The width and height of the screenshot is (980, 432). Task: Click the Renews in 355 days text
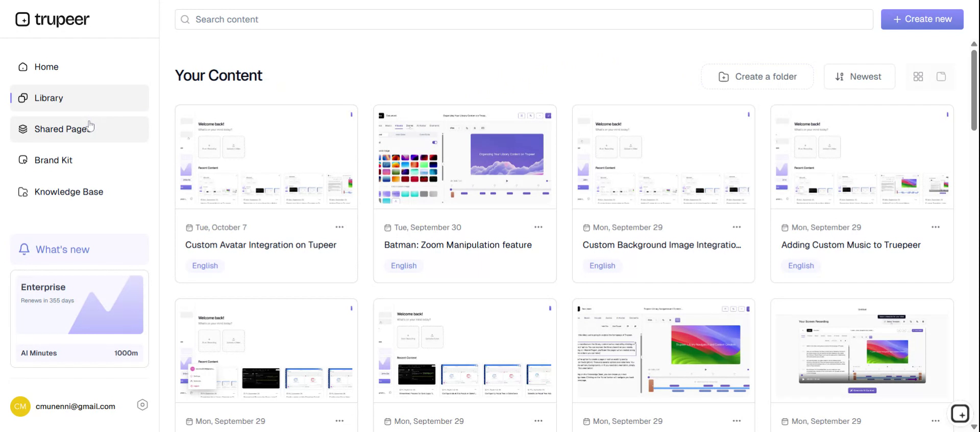point(47,300)
